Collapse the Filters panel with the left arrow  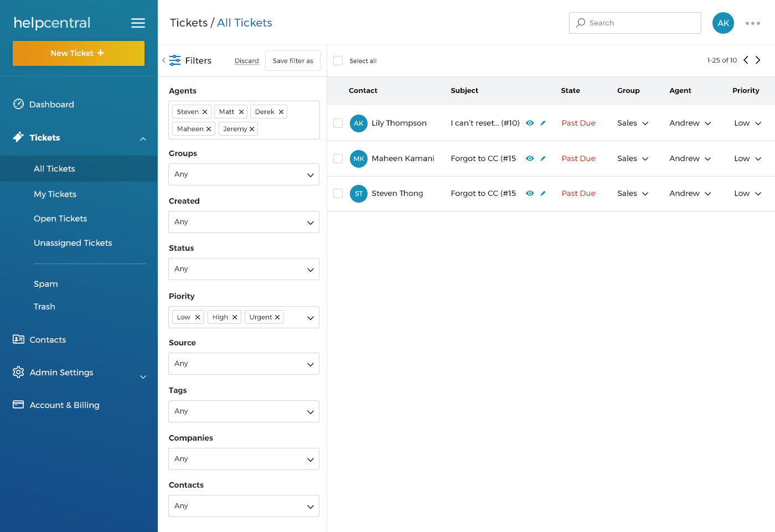[164, 60]
